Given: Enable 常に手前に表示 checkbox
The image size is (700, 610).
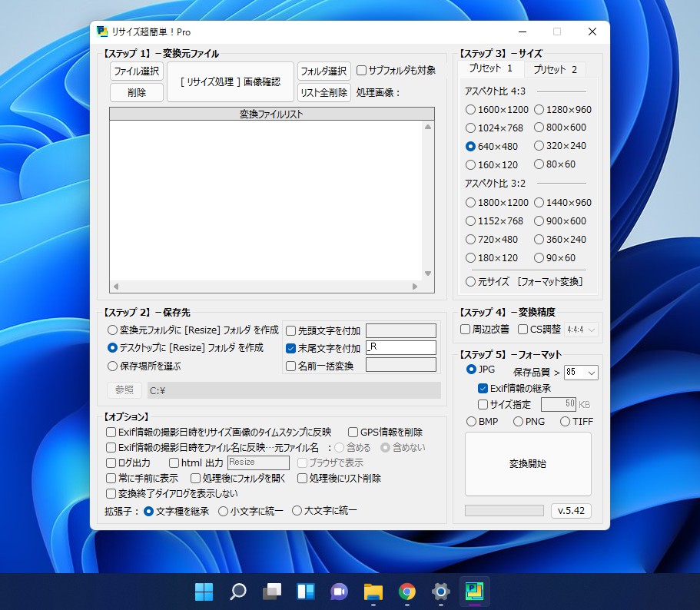Looking at the screenshot, I should click(142, 479).
